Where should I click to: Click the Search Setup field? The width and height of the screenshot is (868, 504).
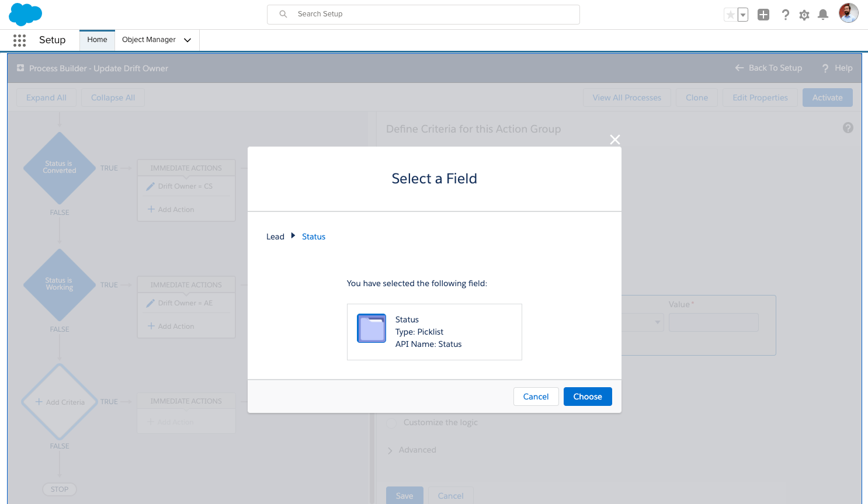coord(423,15)
